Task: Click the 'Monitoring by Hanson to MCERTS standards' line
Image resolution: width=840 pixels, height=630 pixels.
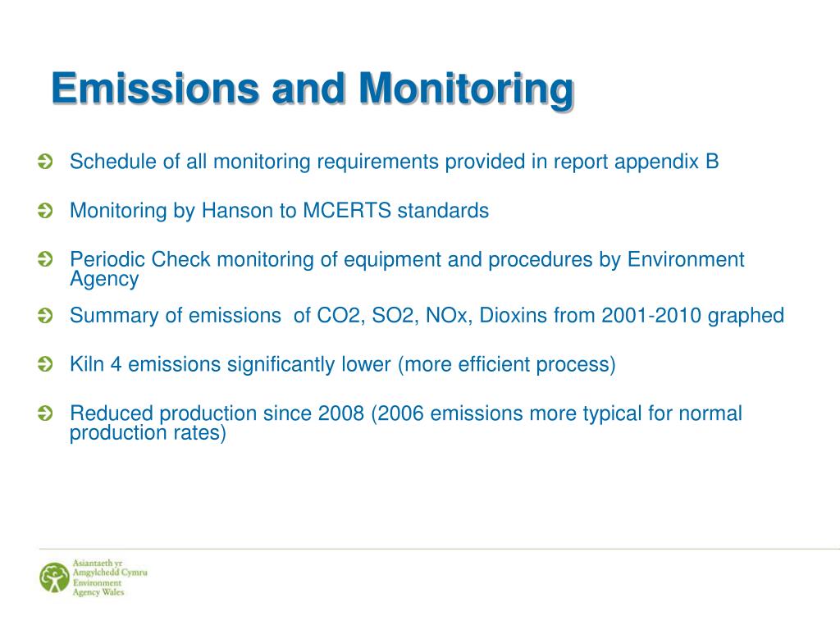Action: coord(279,211)
